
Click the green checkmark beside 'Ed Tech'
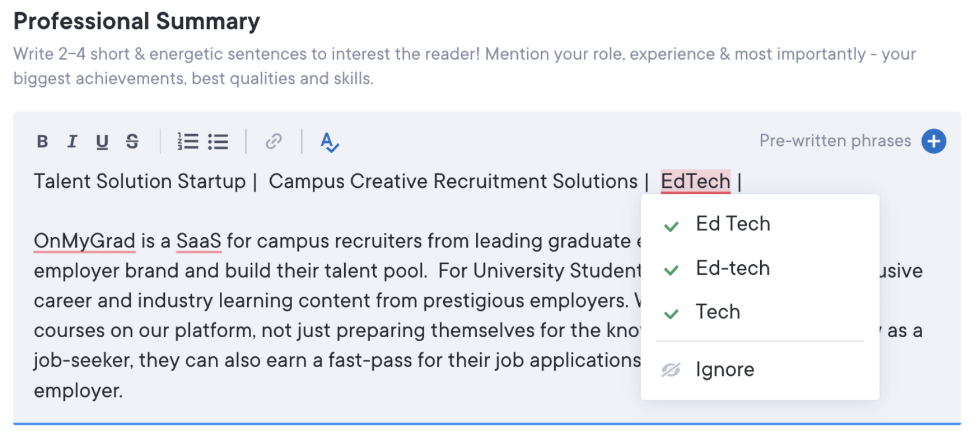point(671,226)
